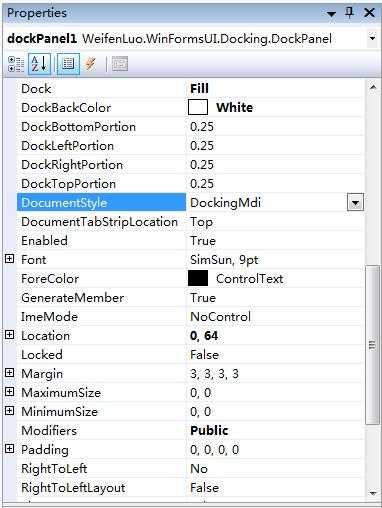Viewport: 382px width, 508px height.
Task: Expand the Font property
Action: [x=10, y=259]
